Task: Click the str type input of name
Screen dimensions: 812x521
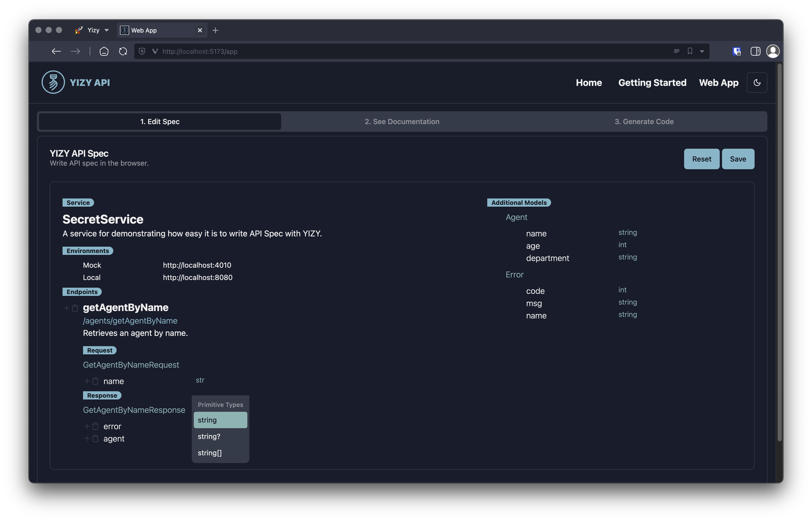Action: coord(200,380)
